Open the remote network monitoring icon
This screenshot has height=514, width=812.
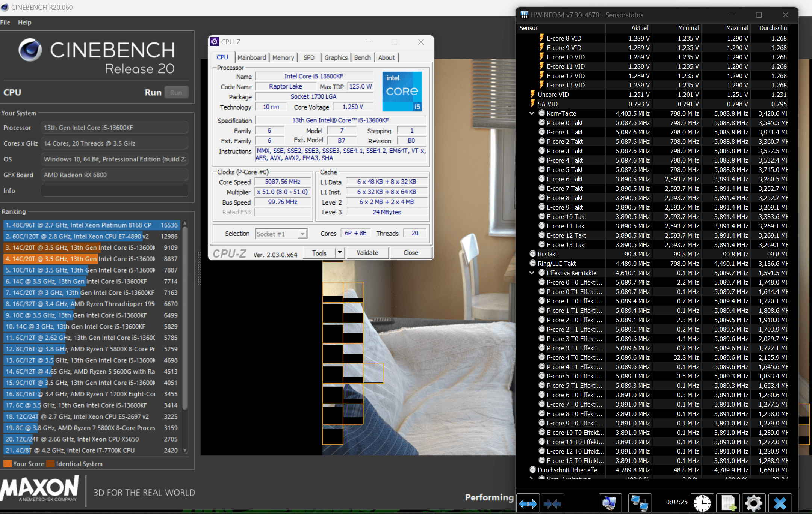tap(639, 503)
